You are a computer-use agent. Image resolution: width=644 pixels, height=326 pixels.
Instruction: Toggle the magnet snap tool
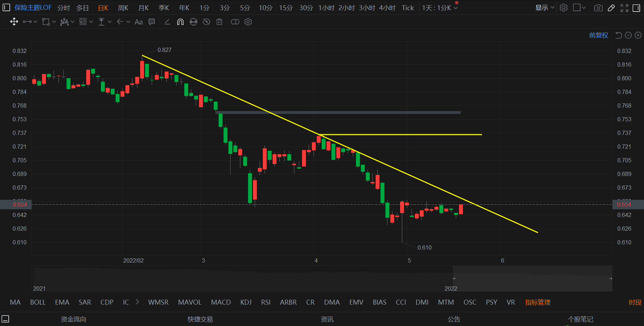180,22
